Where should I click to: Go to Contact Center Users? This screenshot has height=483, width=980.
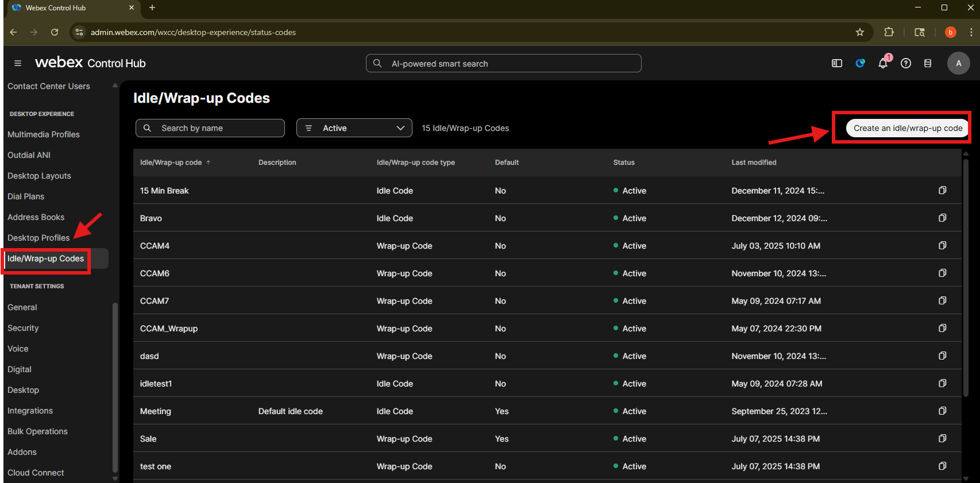(x=49, y=86)
